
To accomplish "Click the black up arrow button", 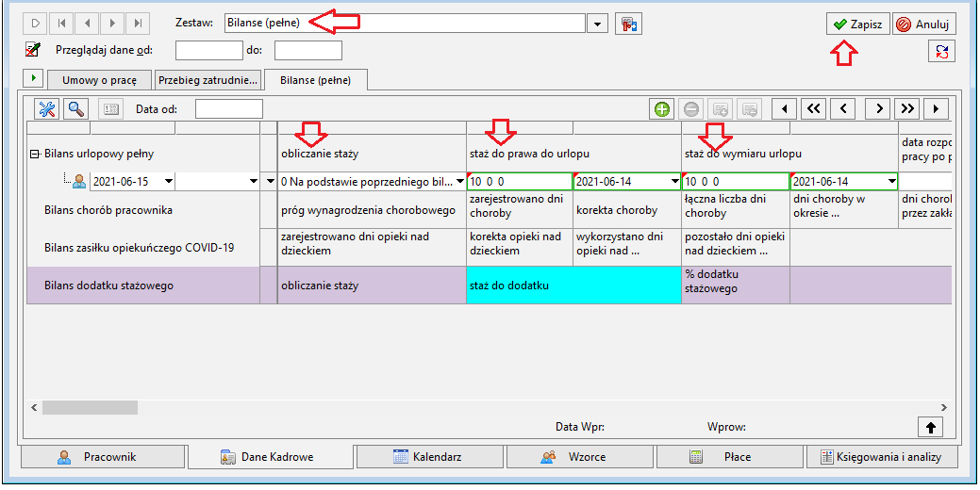I will click(x=931, y=427).
